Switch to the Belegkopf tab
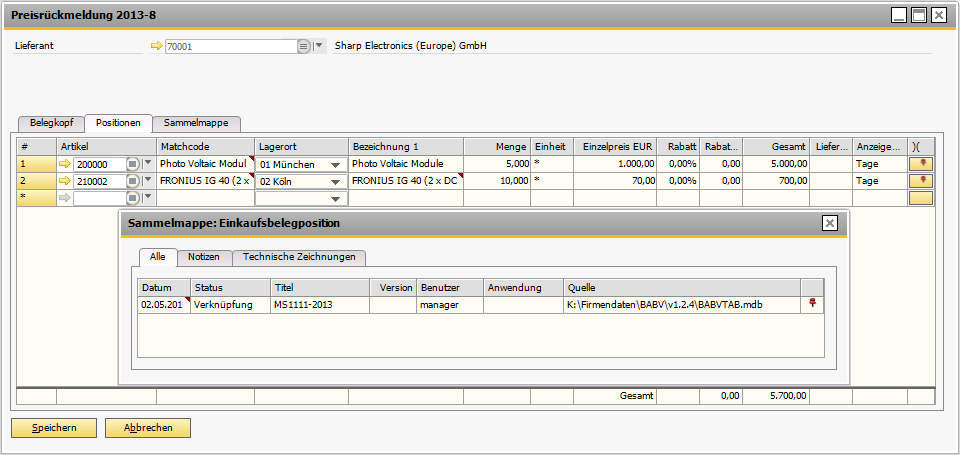 [x=51, y=123]
